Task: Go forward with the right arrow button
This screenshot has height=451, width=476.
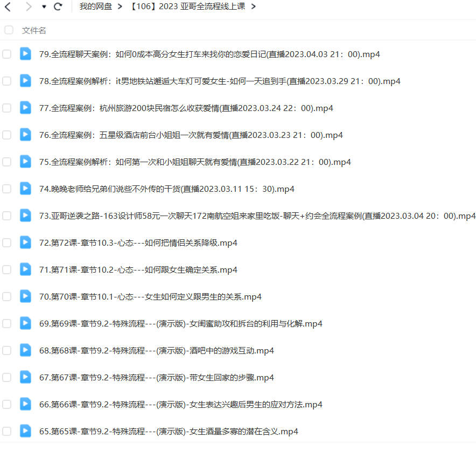Action: point(29,6)
